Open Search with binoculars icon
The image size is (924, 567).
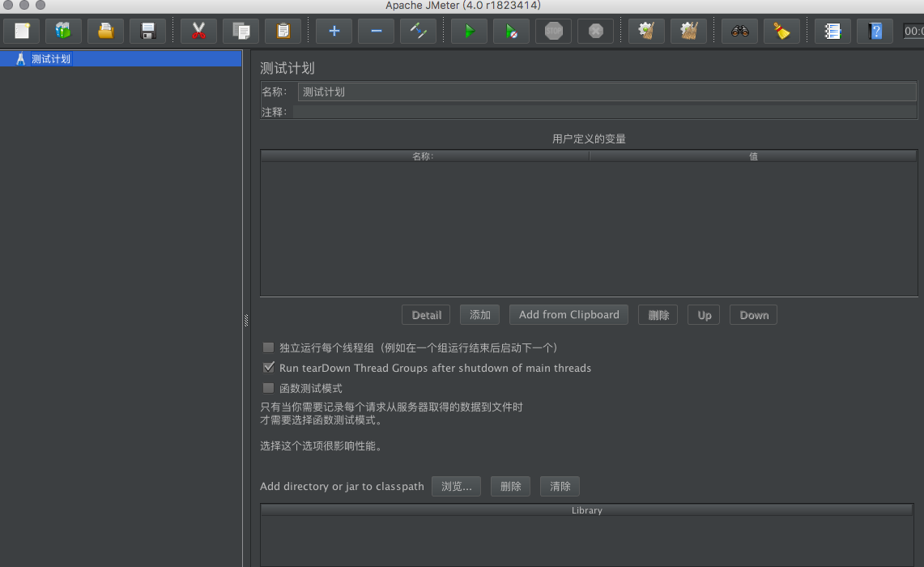point(739,31)
